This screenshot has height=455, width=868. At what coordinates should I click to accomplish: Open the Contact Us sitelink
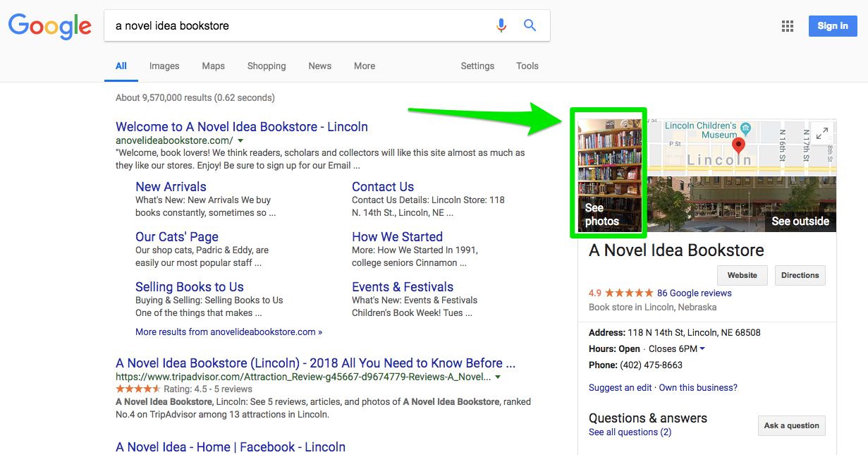[x=383, y=187]
